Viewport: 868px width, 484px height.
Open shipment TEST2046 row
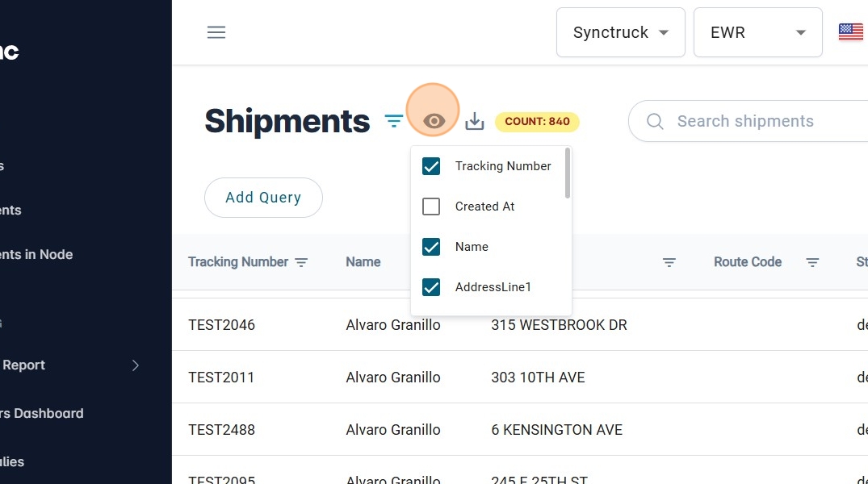point(221,325)
